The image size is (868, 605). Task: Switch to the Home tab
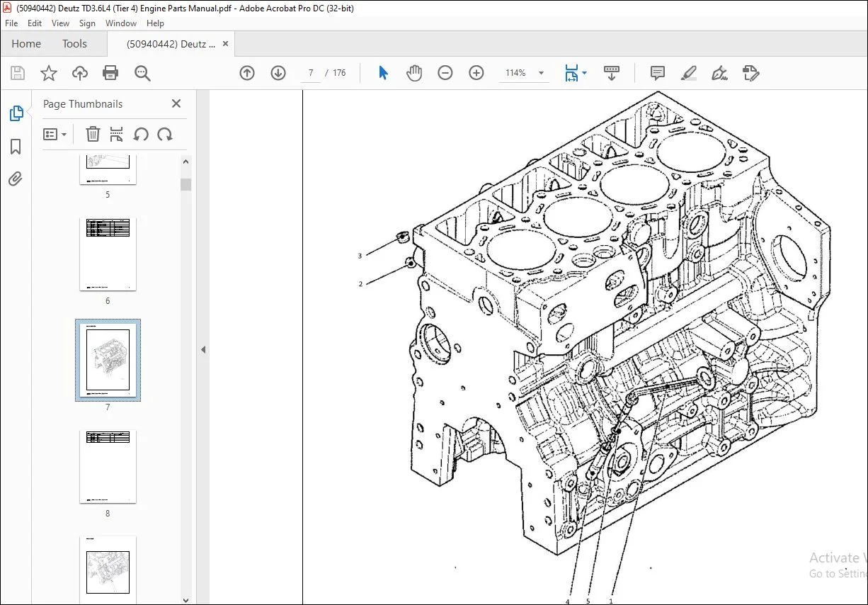coord(26,44)
